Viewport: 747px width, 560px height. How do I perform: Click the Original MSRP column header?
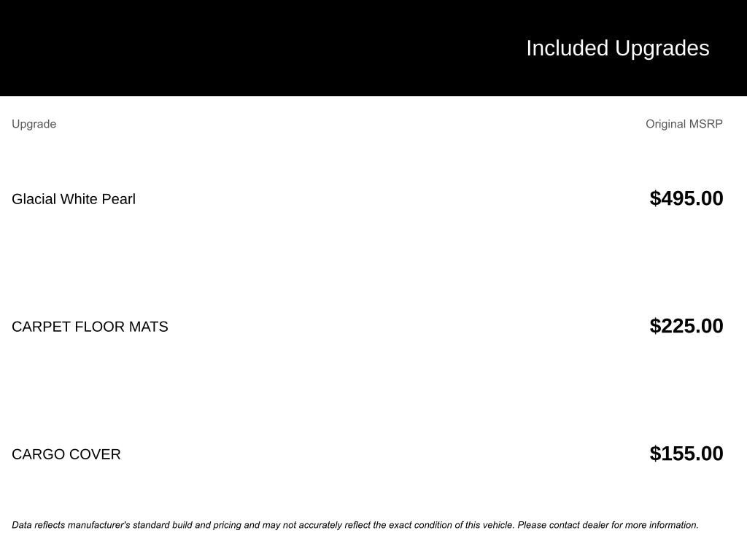coord(684,124)
